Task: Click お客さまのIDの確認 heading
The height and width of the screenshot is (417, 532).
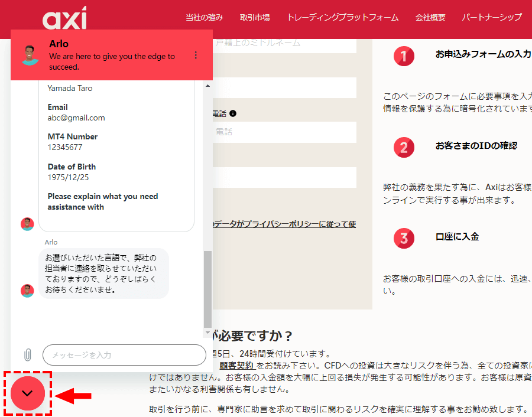Action: coord(476,146)
